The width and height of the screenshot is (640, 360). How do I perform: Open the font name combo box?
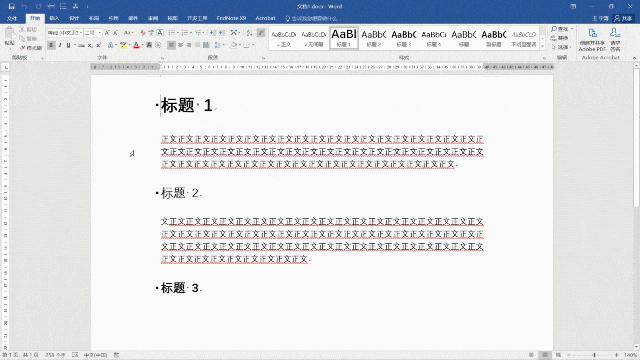65,33
